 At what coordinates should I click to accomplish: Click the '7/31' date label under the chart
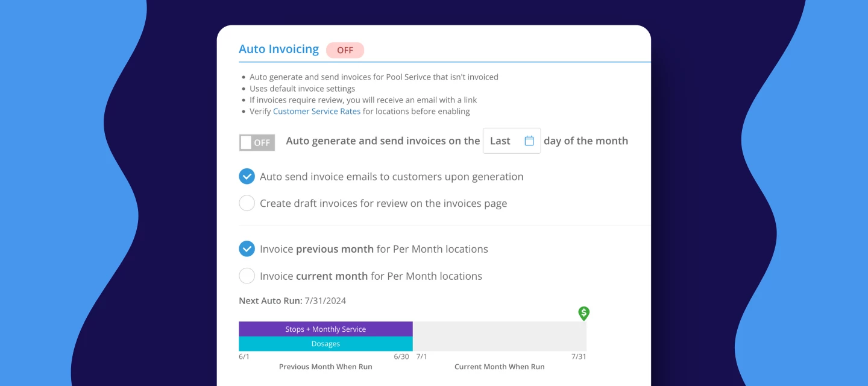(579, 356)
